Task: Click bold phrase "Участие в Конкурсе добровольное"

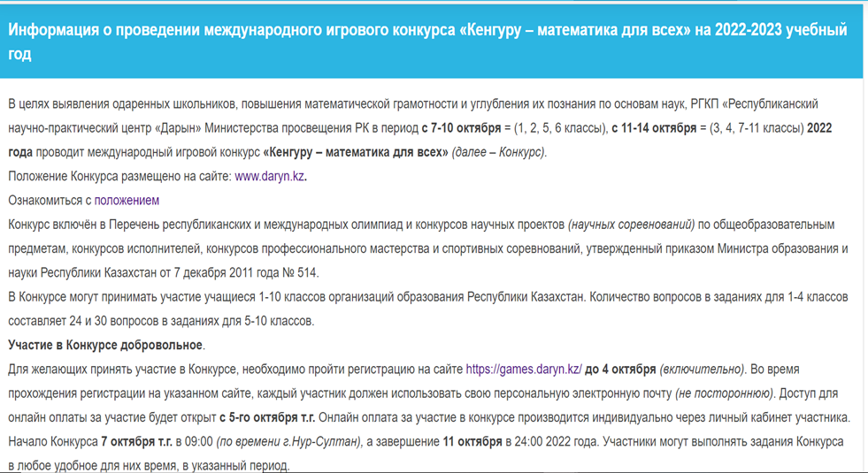Action: click(x=105, y=345)
